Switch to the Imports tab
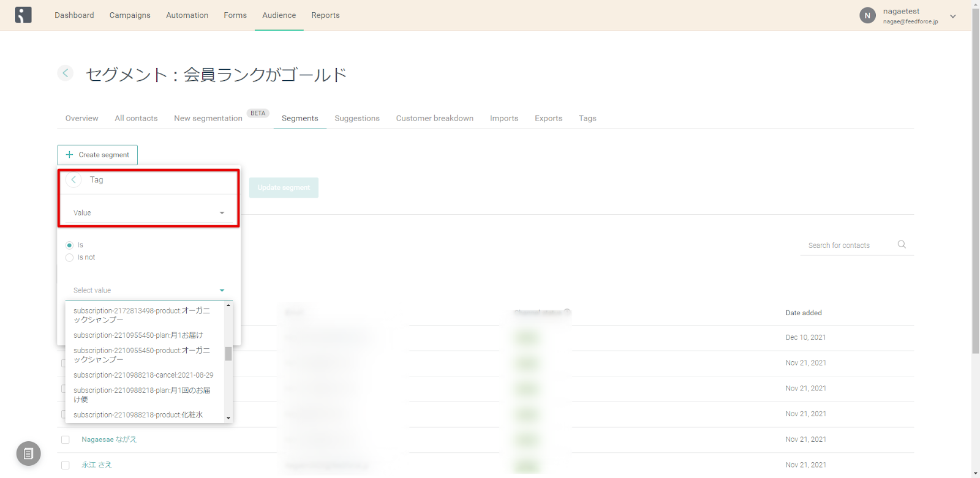 coord(504,118)
